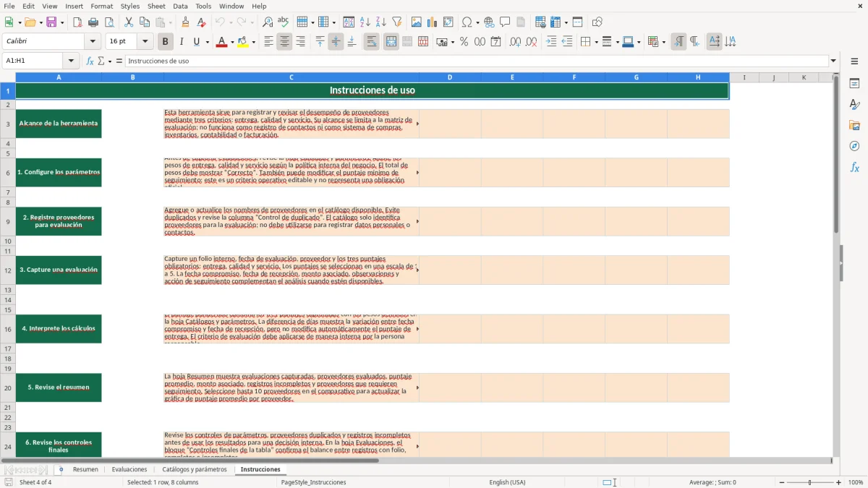Open the Function Wizard

(90, 61)
